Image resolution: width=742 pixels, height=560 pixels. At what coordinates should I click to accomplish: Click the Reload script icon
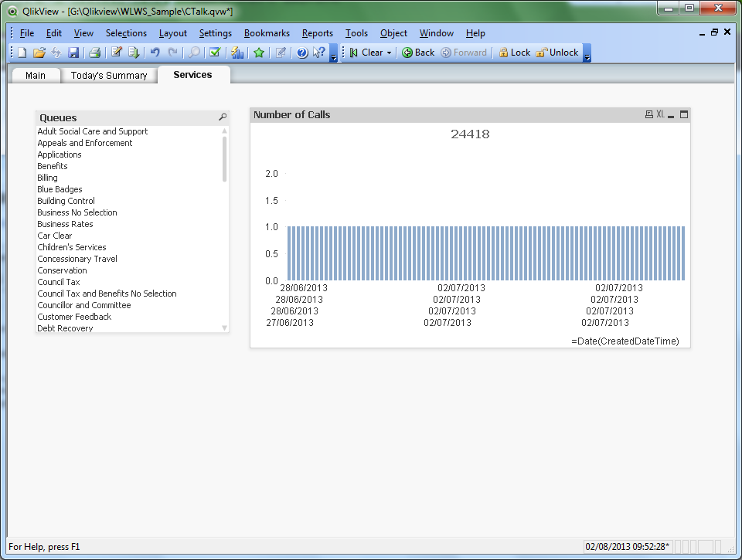tap(134, 53)
